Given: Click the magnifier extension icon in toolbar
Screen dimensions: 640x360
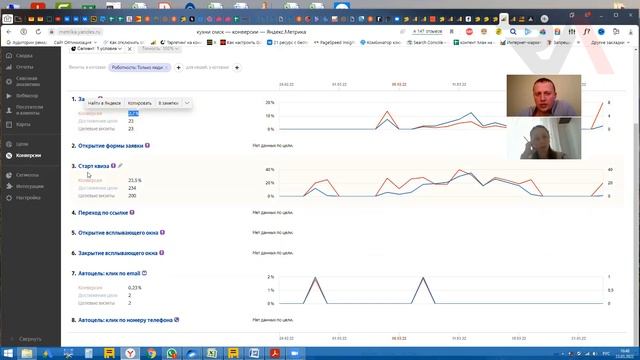Looking at the screenshot, I should click(x=513, y=31).
